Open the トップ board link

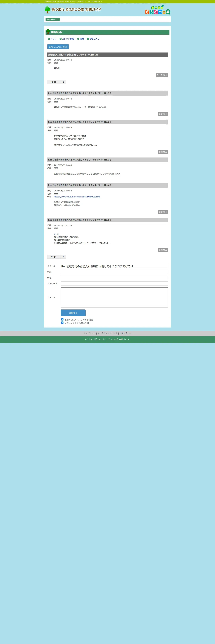[53, 39]
